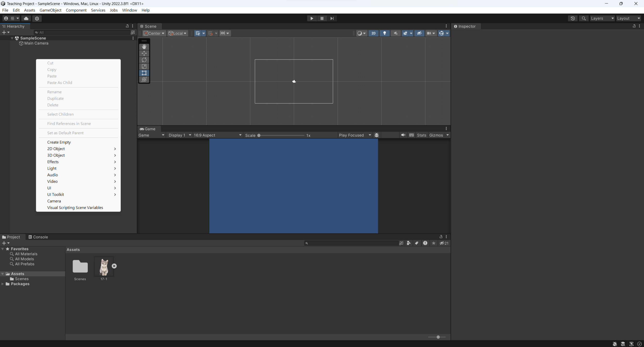Viewport: 644px width, 347px height.
Task: Open the Play Focused dropdown
Action: pyautogui.click(x=355, y=135)
